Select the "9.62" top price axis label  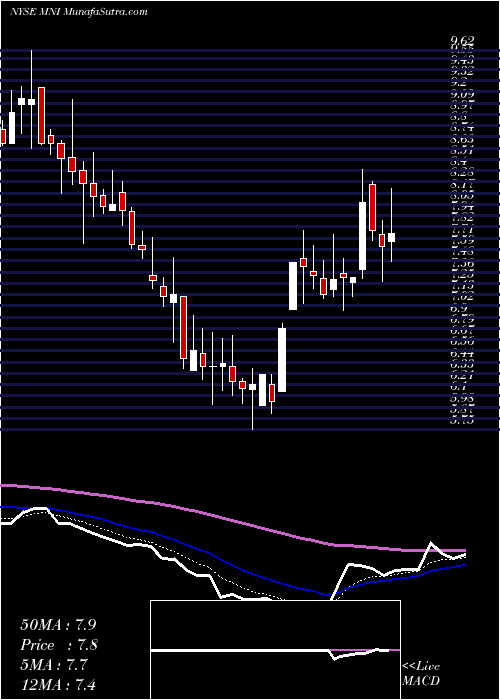point(462,41)
